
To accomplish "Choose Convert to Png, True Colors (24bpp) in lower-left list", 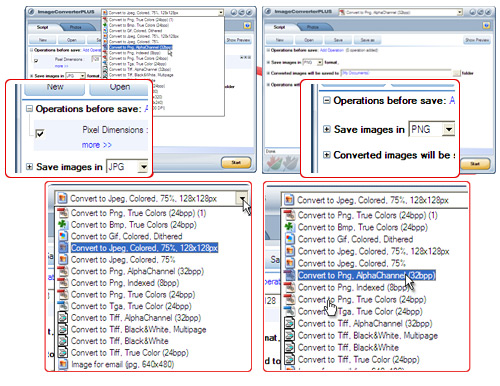I will (133, 294).
